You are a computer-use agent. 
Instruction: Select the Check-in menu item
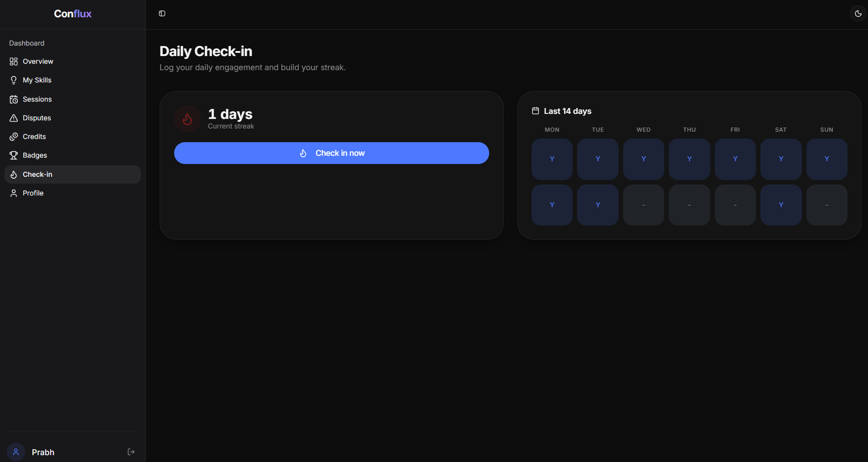click(x=72, y=175)
